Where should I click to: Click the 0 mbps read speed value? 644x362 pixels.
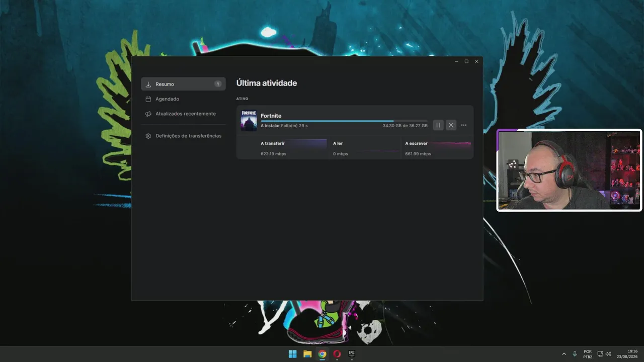click(340, 154)
